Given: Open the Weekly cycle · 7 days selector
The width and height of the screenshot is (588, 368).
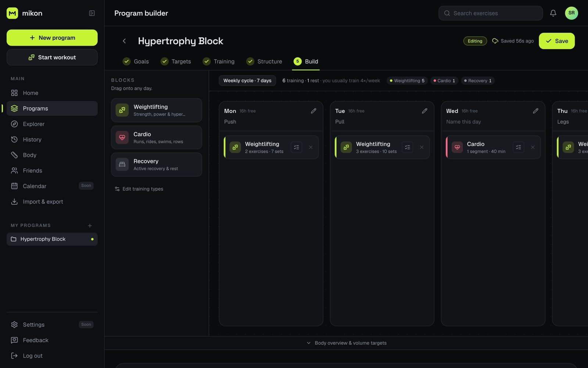Looking at the screenshot, I should tap(247, 81).
